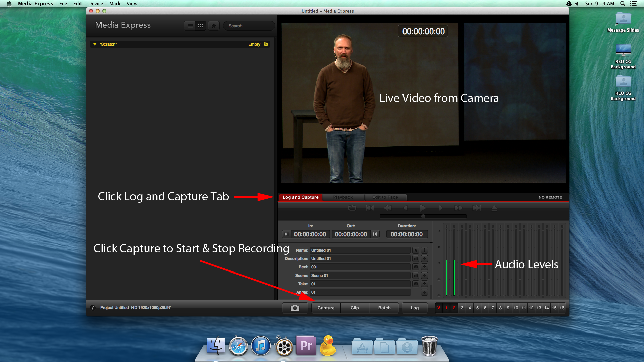This screenshot has height=362, width=644.
Task: Select the Clip capture mode button
Action: tap(355, 308)
